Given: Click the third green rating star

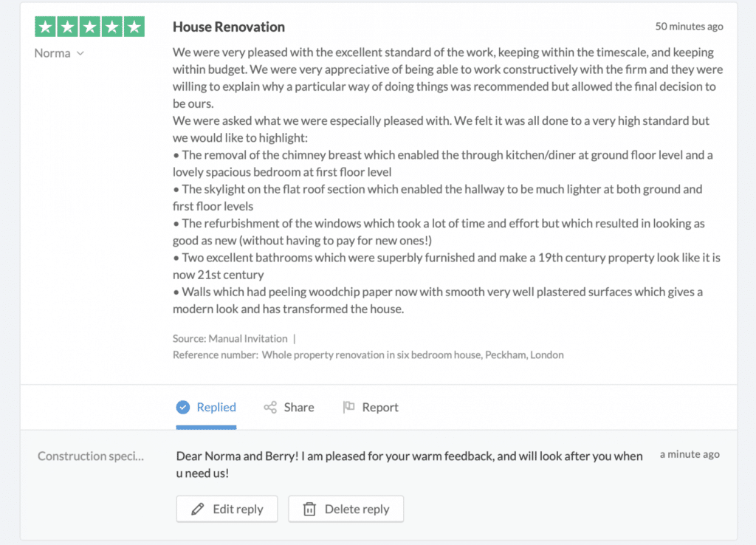Looking at the screenshot, I should click(90, 27).
